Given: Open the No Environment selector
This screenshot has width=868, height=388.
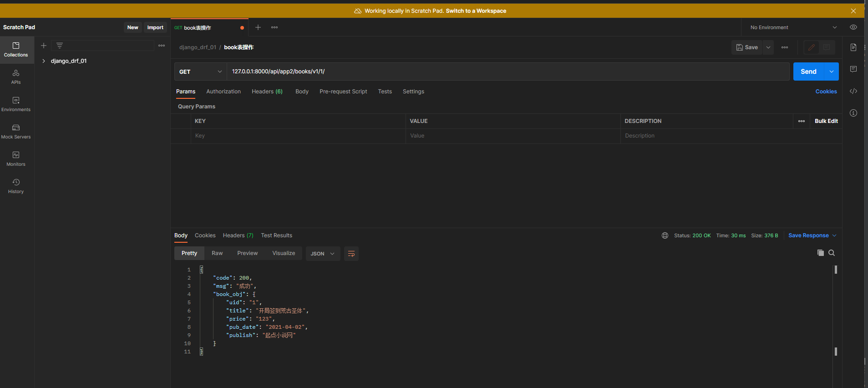Looking at the screenshot, I should point(793,27).
